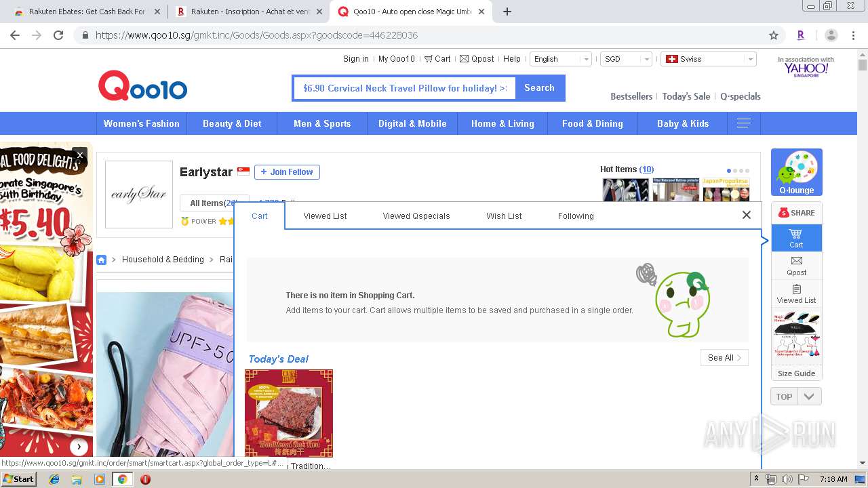Close the cart popup panel

[x=747, y=215]
